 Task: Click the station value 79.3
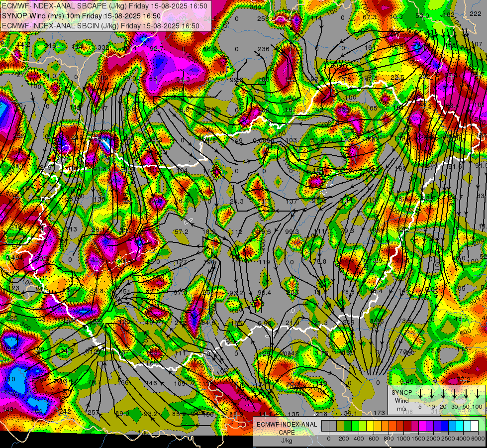[x=347, y=230]
